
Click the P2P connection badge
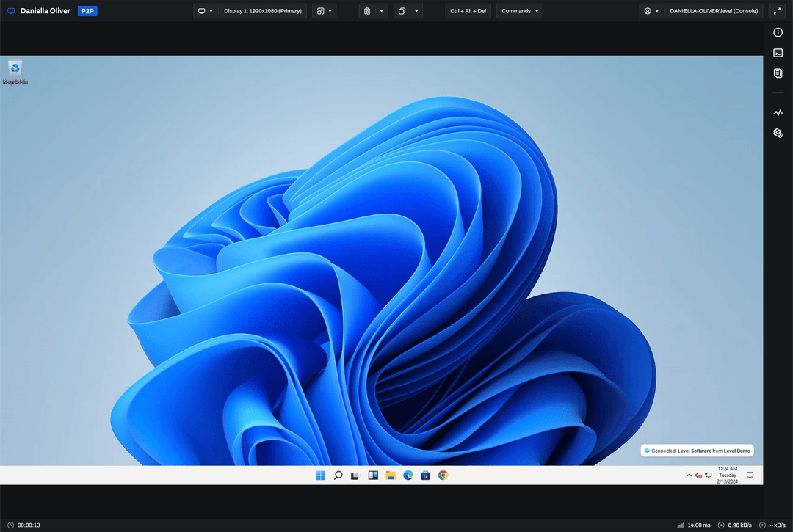(87, 10)
